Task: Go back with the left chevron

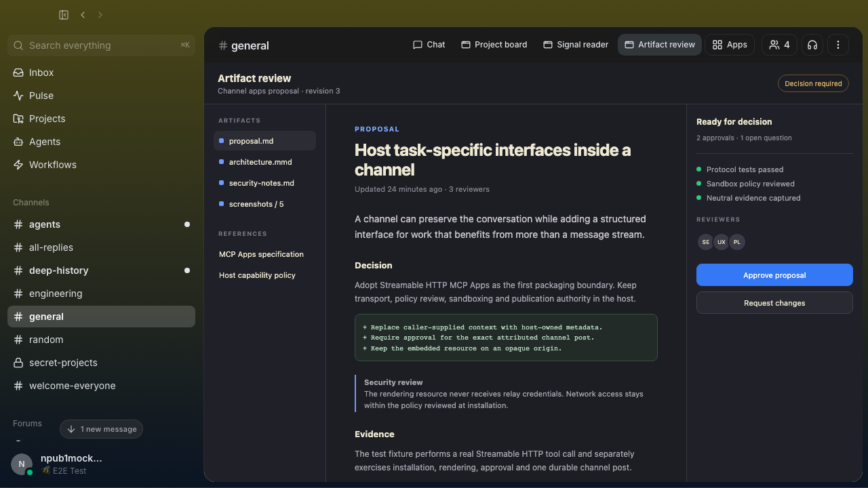Action: pyautogui.click(x=83, y=15)
